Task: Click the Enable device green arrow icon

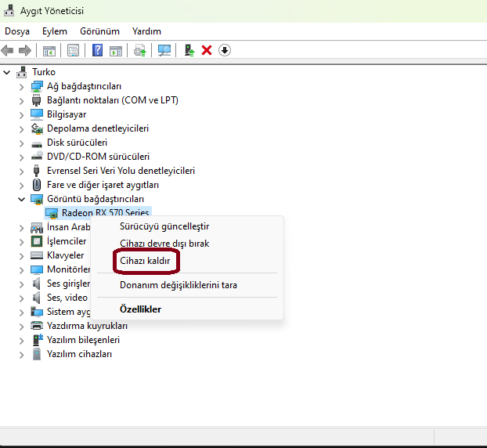Action: [x=189, y=50]
